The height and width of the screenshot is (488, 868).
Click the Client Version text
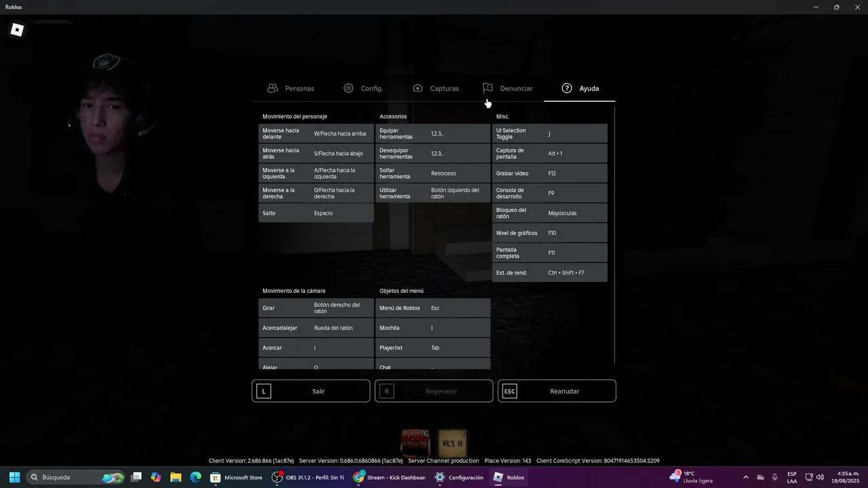coord(250,461)
